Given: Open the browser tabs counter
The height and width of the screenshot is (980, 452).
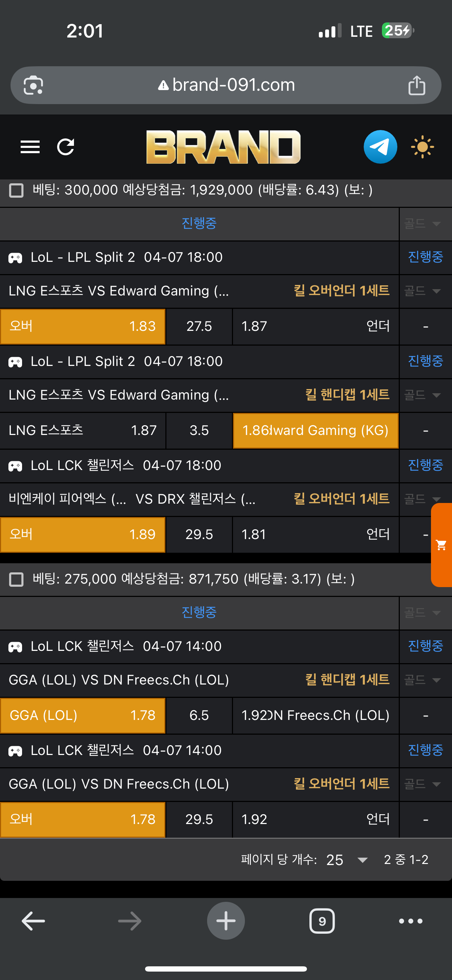Looking at the screenshot, I should [322, 921].
